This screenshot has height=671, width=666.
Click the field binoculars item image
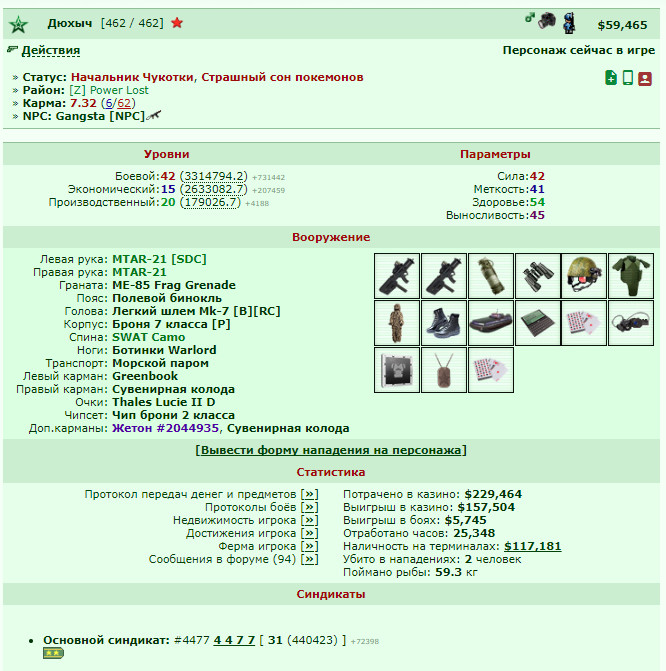tap(538, 276)
